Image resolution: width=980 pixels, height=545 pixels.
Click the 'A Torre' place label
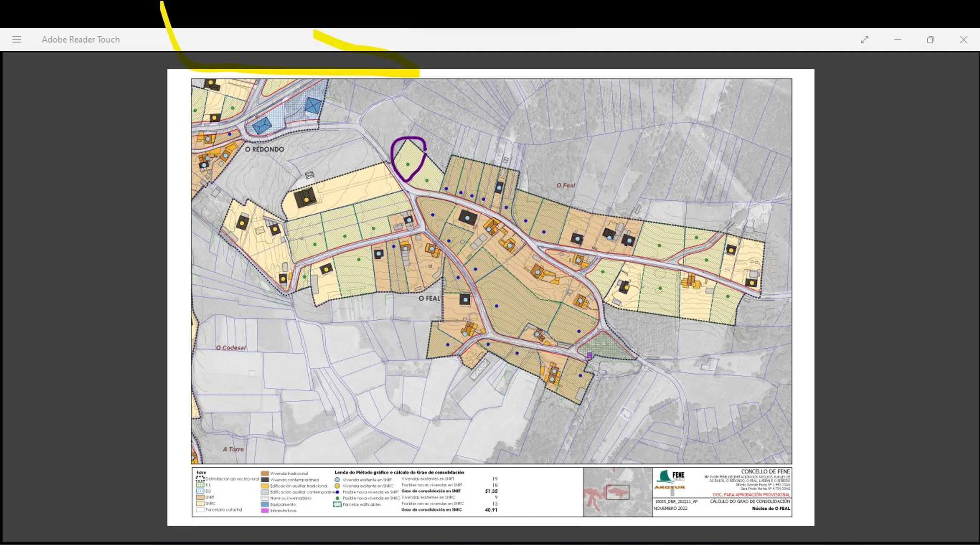233,449
